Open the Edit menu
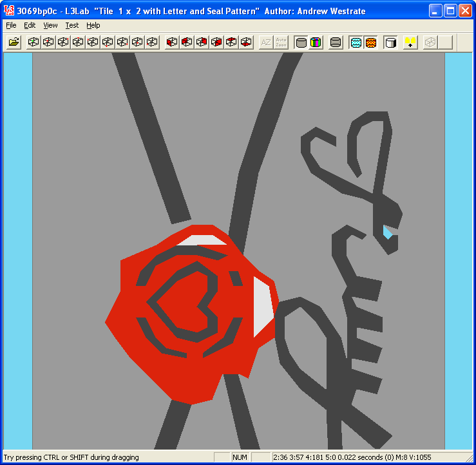This screenshot has width=476, height=465. pos(30,25)
